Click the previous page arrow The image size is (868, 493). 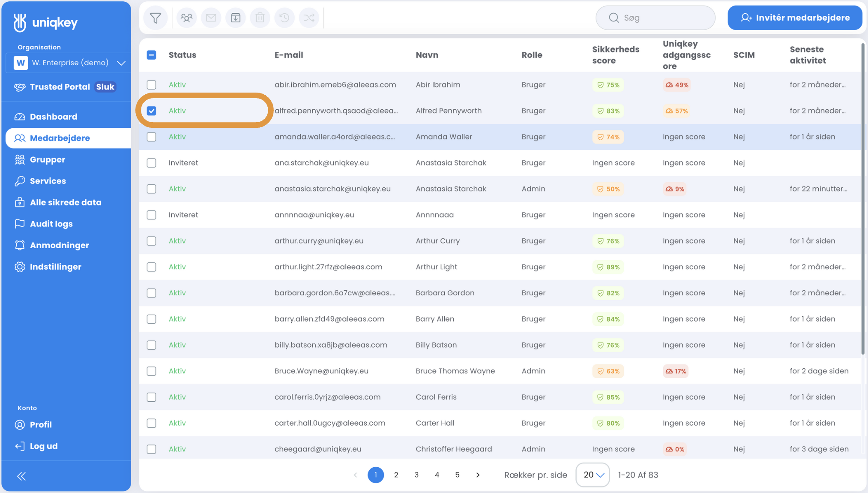tap(355, 475)
